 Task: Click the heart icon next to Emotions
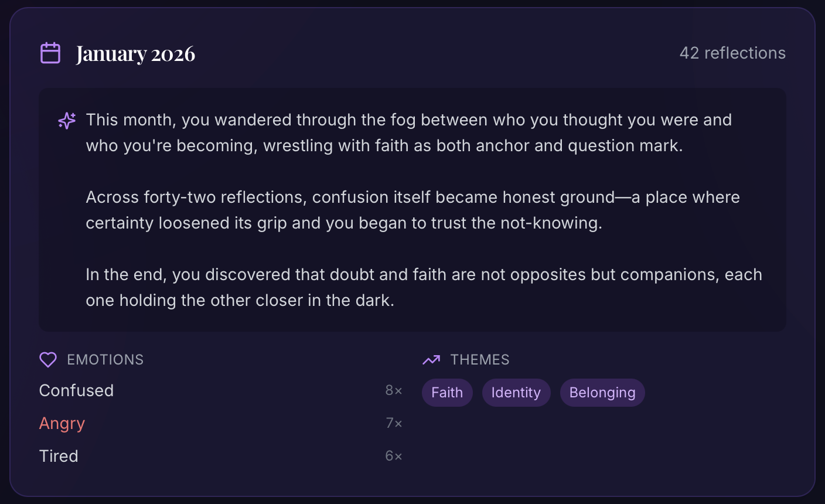[x=48, y=360]
